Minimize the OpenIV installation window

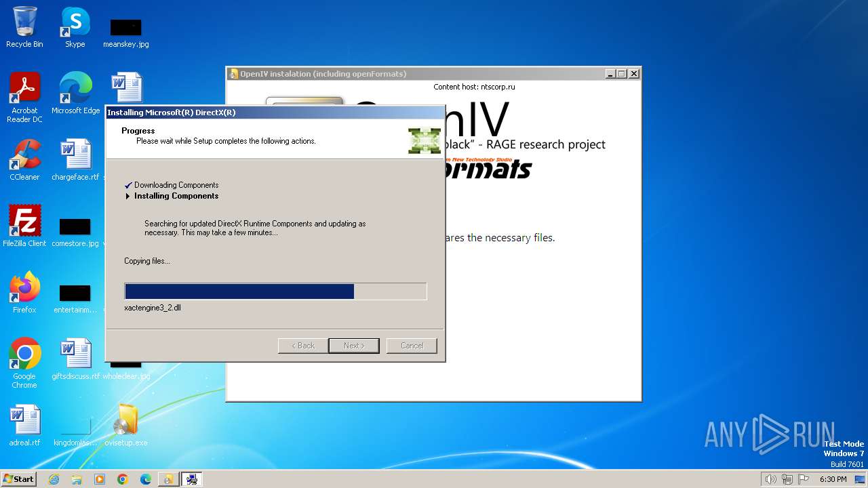pyautogui.click(x=610, y=74)
